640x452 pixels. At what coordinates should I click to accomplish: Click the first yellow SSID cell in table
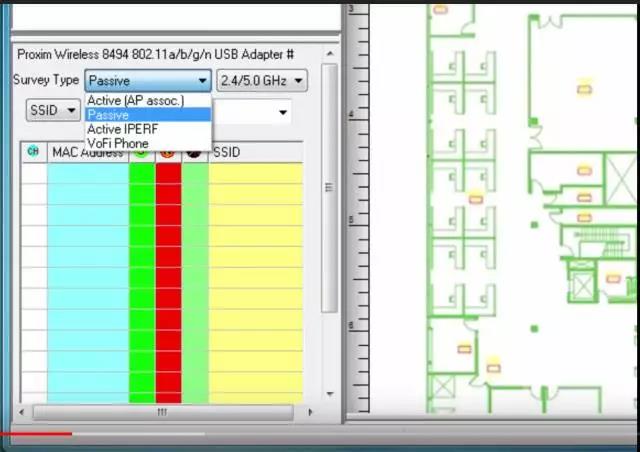[255, 173]
